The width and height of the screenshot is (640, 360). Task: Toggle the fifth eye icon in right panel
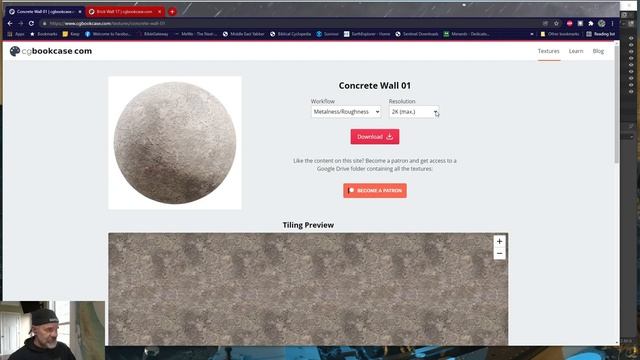631,65
